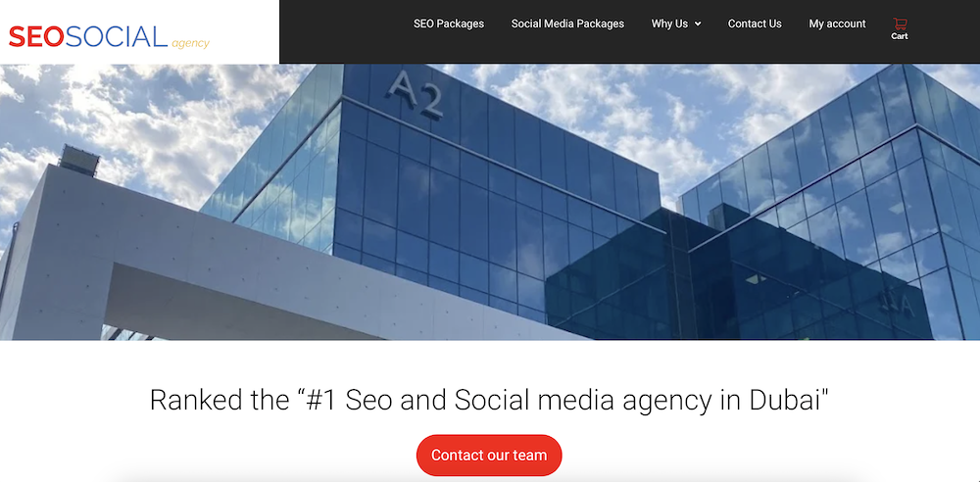Click the Cart text label
Viewport: 980px width, 482px height.
900,36
